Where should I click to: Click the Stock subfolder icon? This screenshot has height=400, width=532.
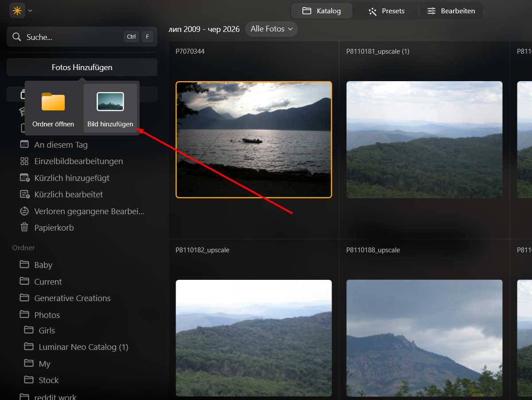pyautogui.click(x=29, y=380)
